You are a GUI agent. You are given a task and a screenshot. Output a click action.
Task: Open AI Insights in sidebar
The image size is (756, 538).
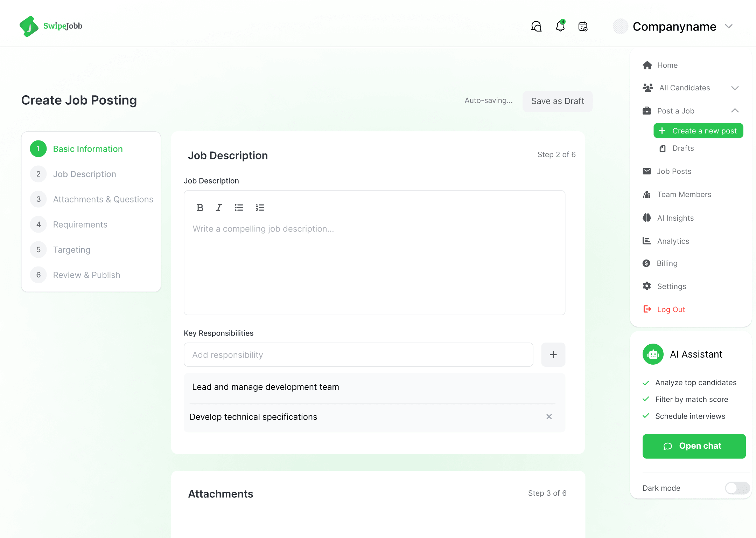tap(675, 218)
